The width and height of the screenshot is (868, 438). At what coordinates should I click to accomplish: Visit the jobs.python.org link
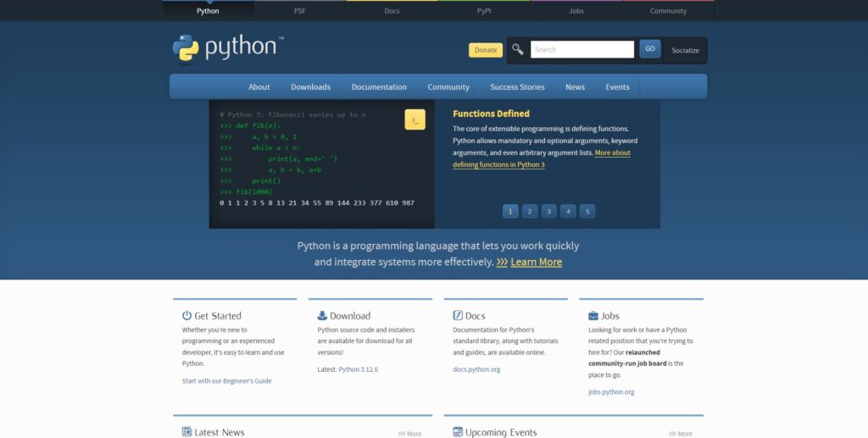click(611, 392)
